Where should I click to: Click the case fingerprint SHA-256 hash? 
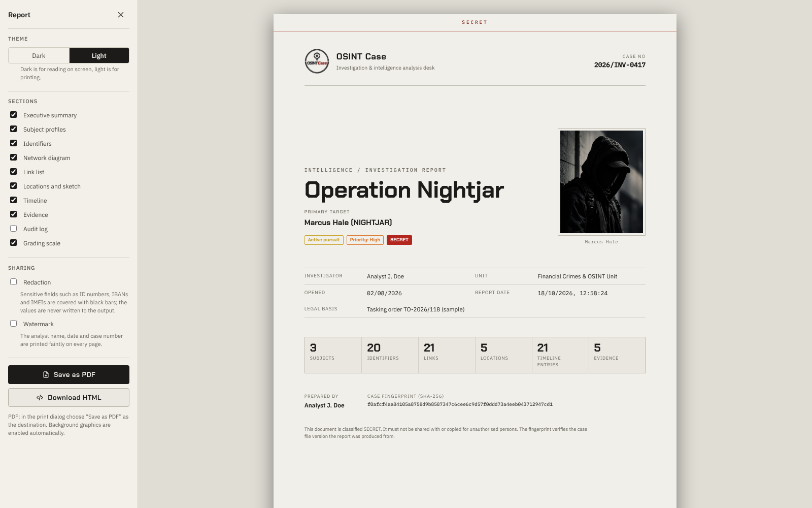[460, 404]
